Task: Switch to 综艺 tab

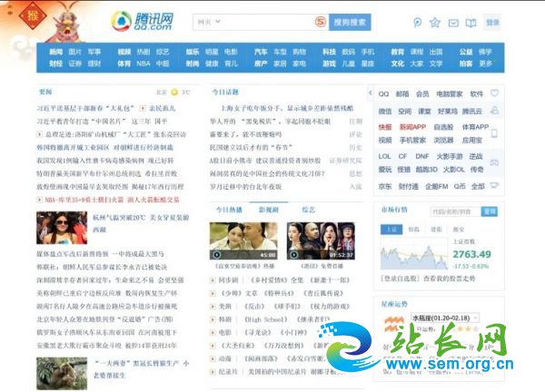Action: (308, 210)
